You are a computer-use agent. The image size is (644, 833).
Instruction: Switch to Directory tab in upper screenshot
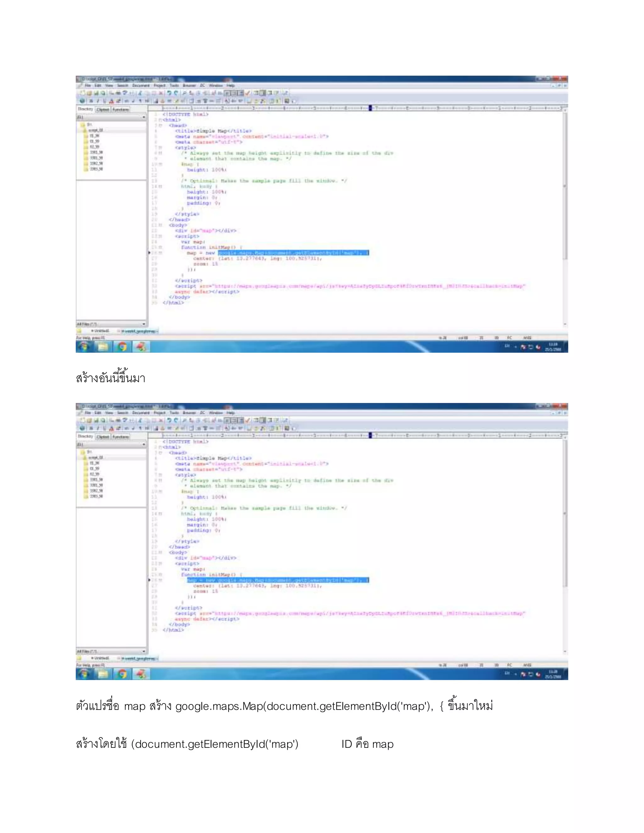click(x=86, y=109)
